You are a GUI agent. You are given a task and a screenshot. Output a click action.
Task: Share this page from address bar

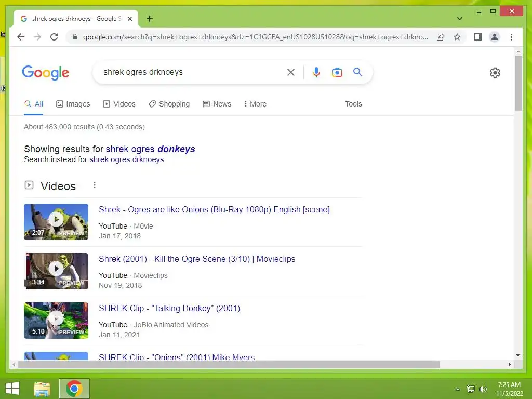pyautogui.click(x=441, y=37)
